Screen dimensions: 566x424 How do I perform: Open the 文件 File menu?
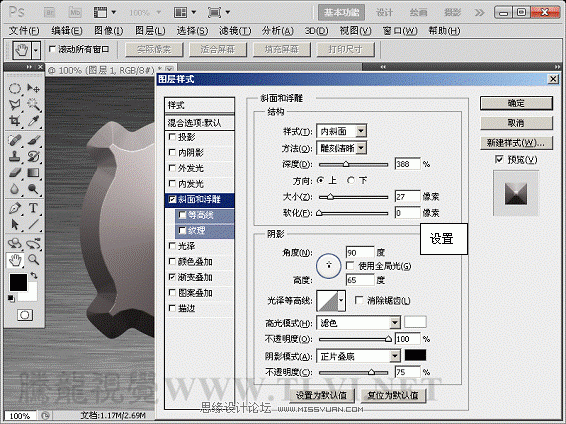[x=24, y=31]
